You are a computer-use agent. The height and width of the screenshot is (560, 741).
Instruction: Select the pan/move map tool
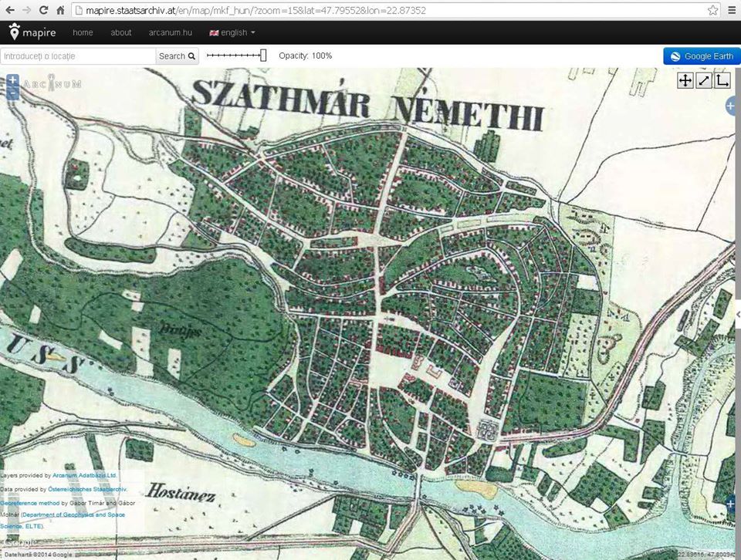pyautogui.click(x=685, y=81)
